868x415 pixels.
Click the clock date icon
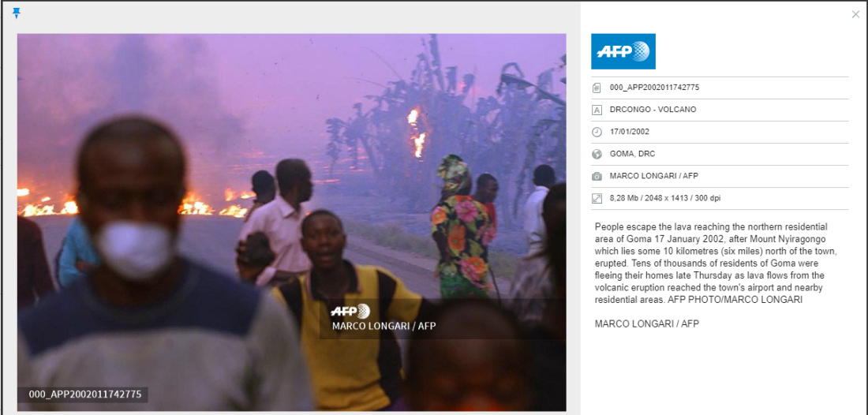coord(597,132)
